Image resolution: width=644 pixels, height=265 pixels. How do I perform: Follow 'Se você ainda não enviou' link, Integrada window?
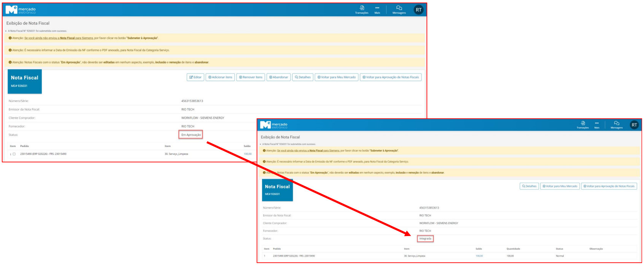coord(308,151)
